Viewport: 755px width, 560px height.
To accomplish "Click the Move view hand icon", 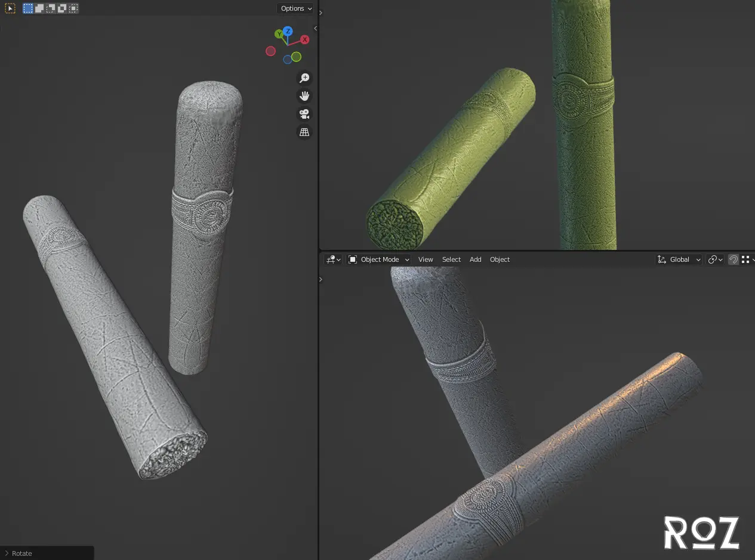I will click(x=304, y=96).
